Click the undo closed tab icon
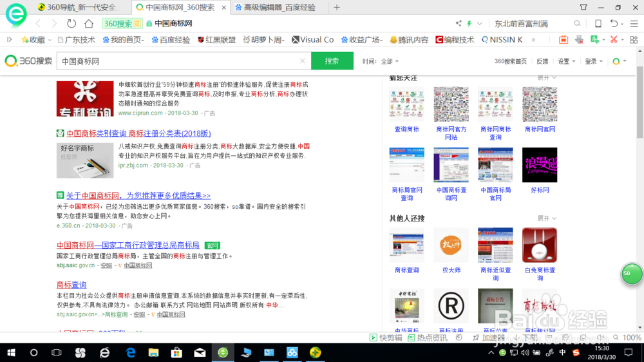Image resolution: width=644 pixels, height=362 pixels. pyautogui.click(x=614, y=23)
